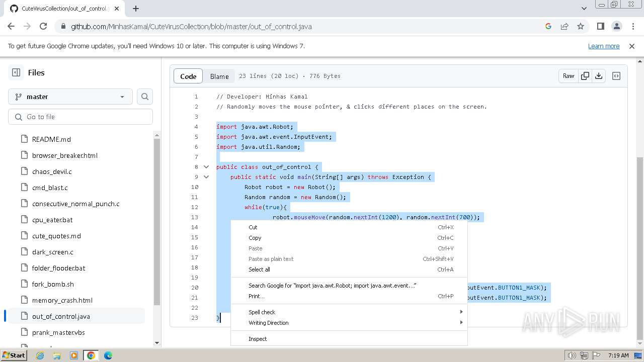Open Chrome profile avatar
644x362 pixels.
[x=617, y=26]
